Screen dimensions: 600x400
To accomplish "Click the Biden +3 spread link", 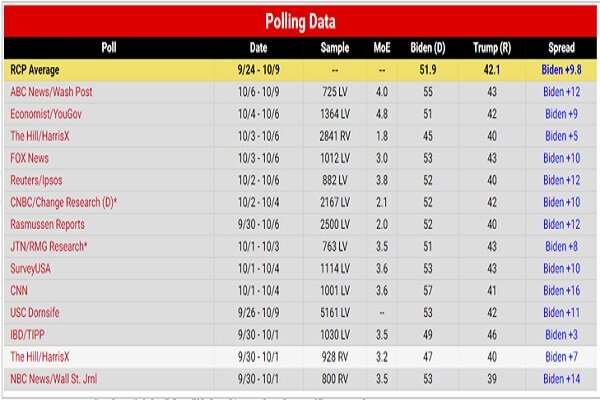I will tap(561, 335).
